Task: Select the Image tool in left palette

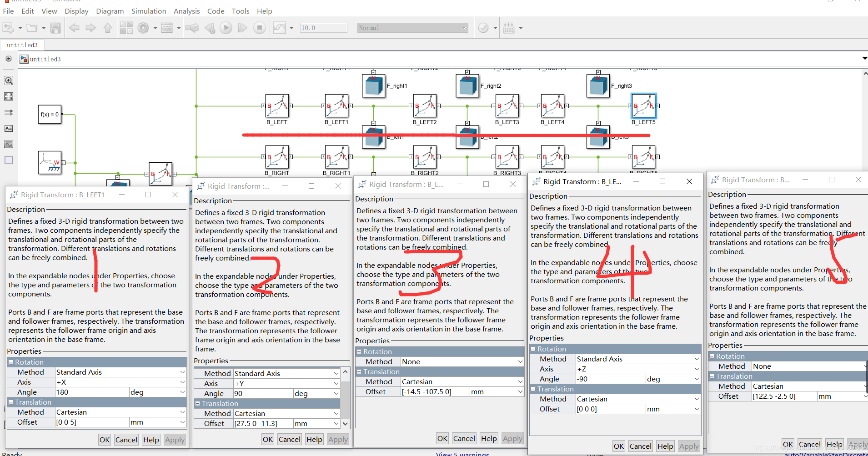Action: 9,144
